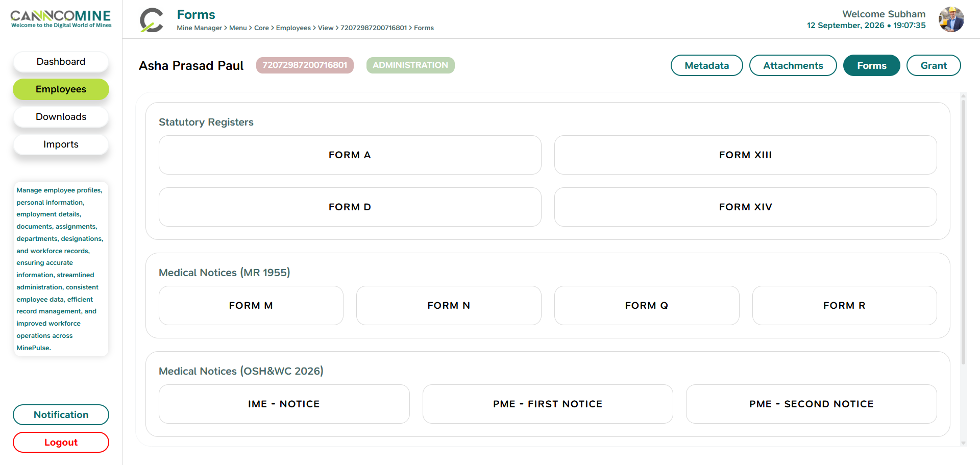Click Core in the breadcrumb
The height and width of the screenshot is (465, 980).
coord(261,28)
